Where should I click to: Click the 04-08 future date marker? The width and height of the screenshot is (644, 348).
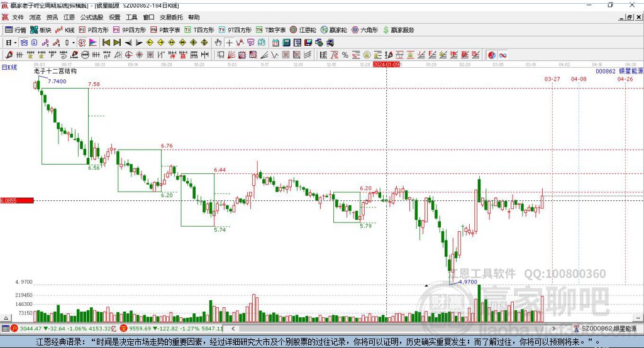click(x=579, y=79)
